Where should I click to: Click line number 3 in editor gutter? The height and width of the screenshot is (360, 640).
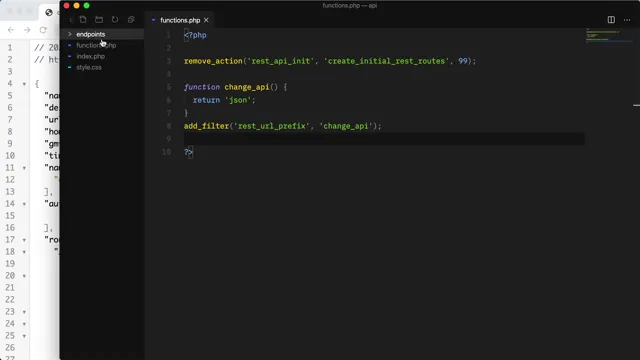(169, 61)
